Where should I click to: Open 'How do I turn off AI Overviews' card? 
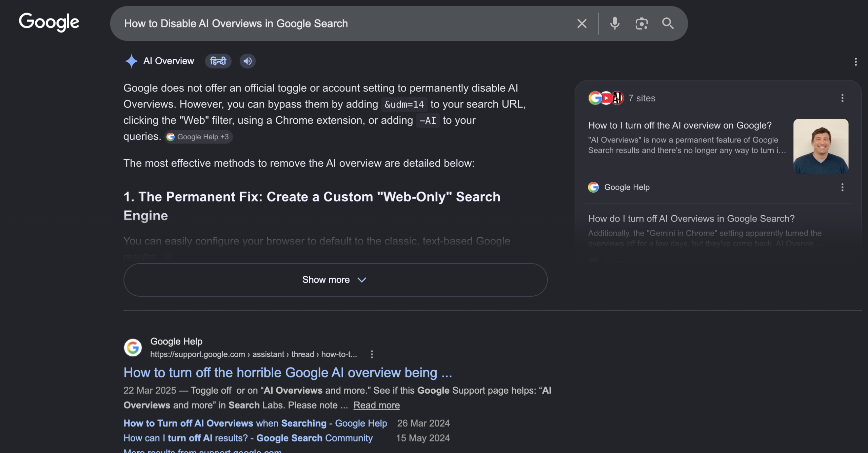tap(691, 219)
